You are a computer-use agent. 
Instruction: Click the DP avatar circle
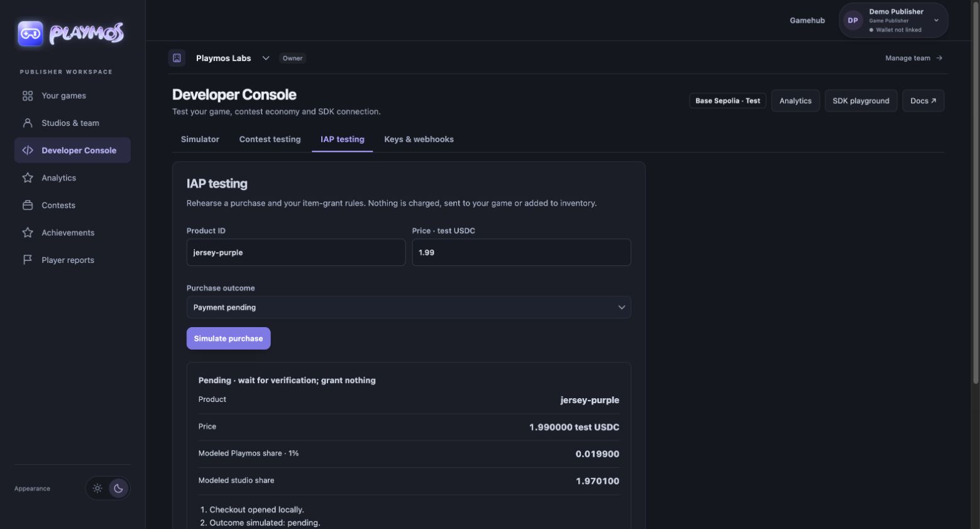coord(852,20)
